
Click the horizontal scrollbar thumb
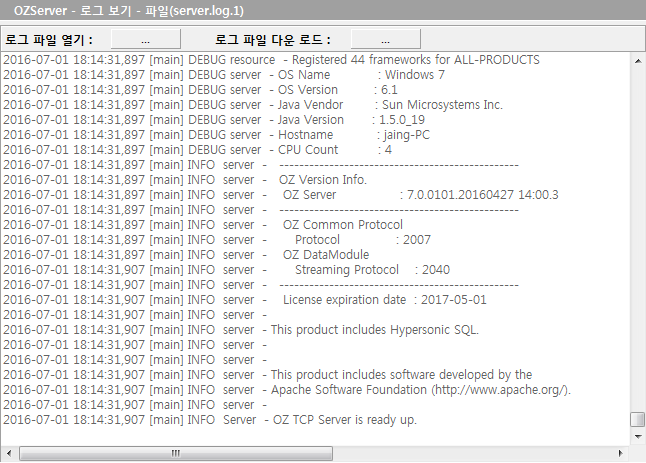176,453
